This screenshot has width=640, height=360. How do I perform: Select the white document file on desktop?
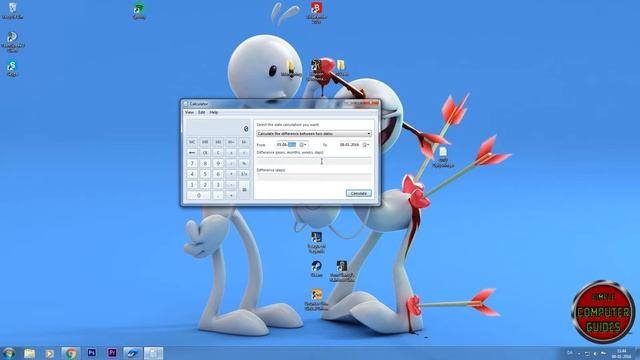point(443,158)
